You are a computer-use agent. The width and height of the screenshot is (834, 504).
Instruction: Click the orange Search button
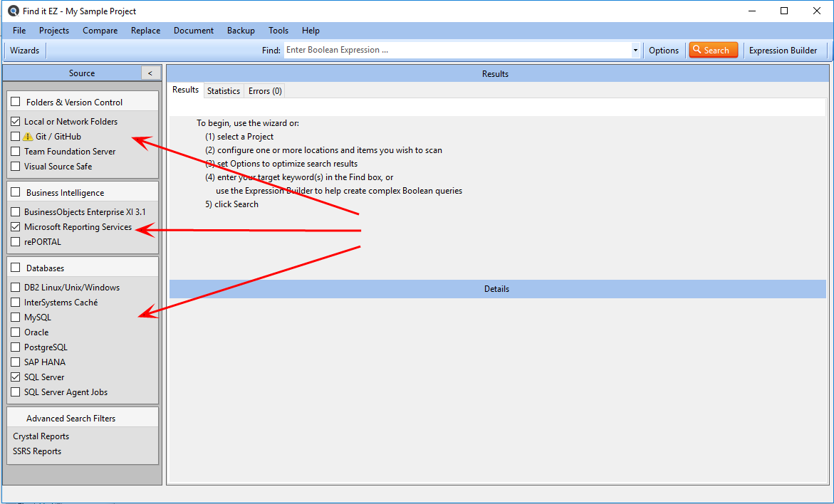tap(713, 50)
